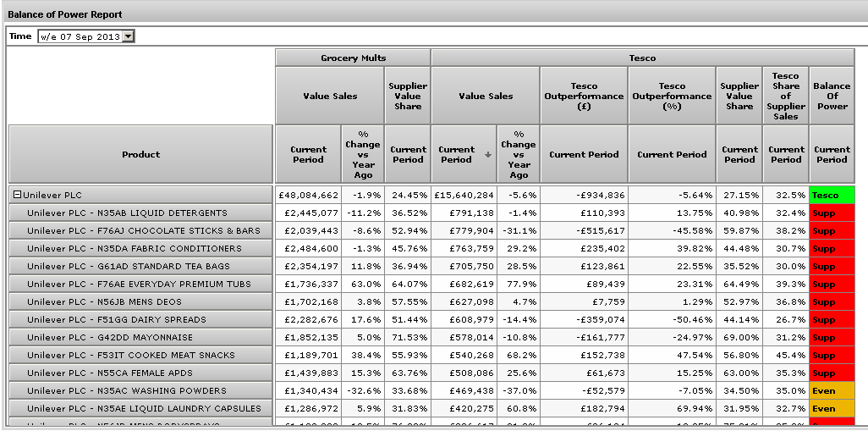
Task: Click -50.46% cell for Dairy Spreads
Action: click(x=672, y=319)
